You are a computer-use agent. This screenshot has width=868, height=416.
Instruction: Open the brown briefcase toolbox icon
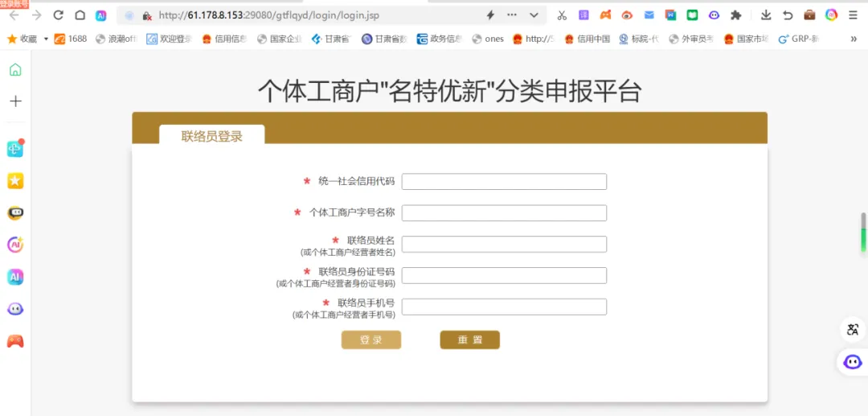809,15
